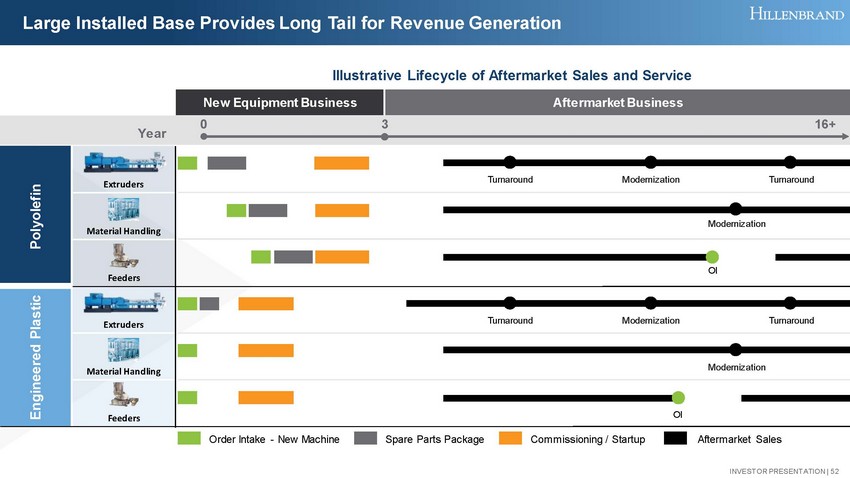Image resolution: width=850 pixels, height=478 pixels.
Task: Click the Engineered Plastic vertical section label
Action: [36, 357]
